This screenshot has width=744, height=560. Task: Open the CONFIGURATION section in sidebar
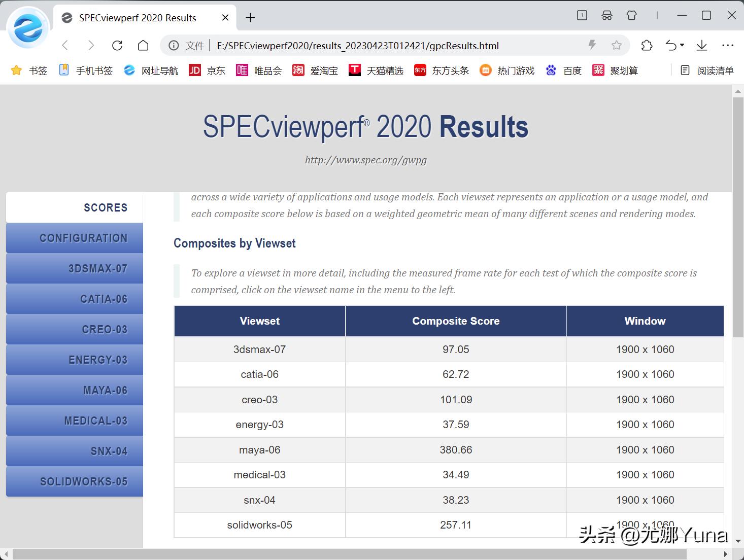75,238
